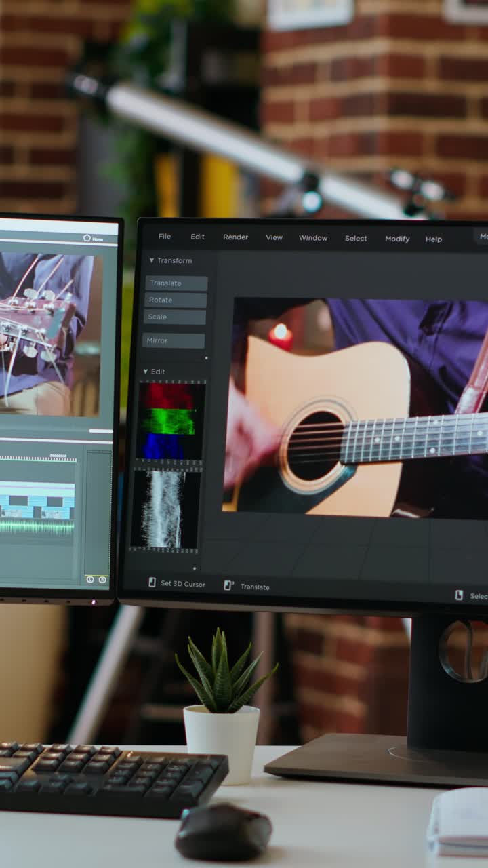488x868 pixels.
Task: Click the small dot below the Mirror button
Action: click(x=206, y=358)
